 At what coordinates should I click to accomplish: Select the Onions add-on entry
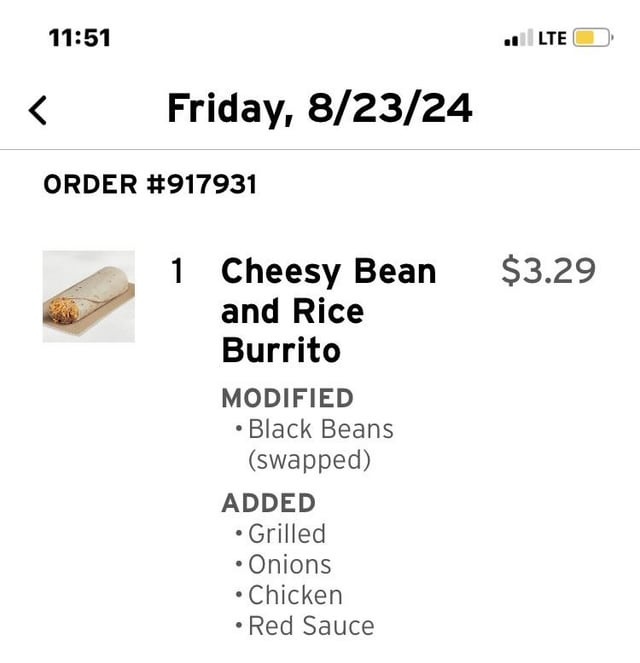[x=289, y=565]
